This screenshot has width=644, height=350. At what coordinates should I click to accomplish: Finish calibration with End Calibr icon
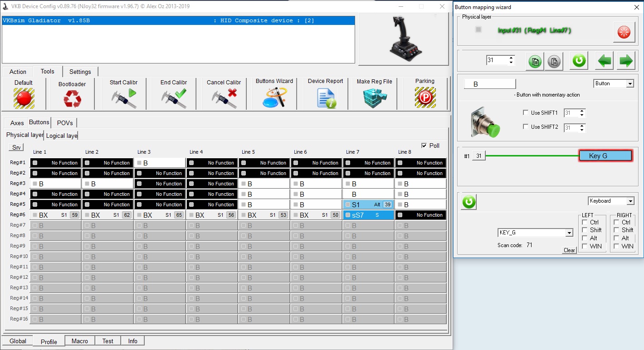174,98
